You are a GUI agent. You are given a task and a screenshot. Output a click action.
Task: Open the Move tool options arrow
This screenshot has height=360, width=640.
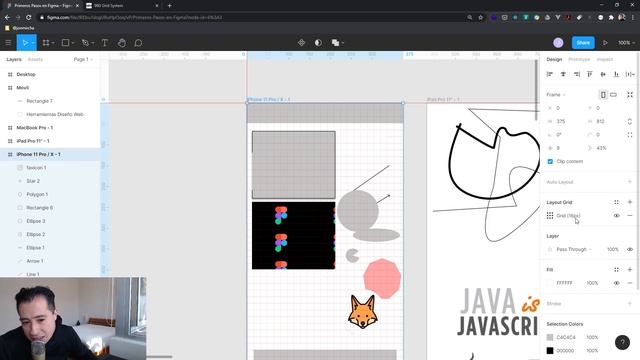(x=33, y=43)
